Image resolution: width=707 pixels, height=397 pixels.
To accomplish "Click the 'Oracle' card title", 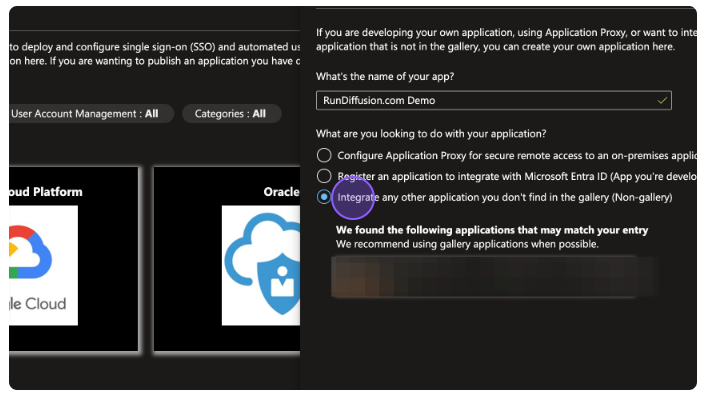I will pyautogui.click(x=281, y=192).
